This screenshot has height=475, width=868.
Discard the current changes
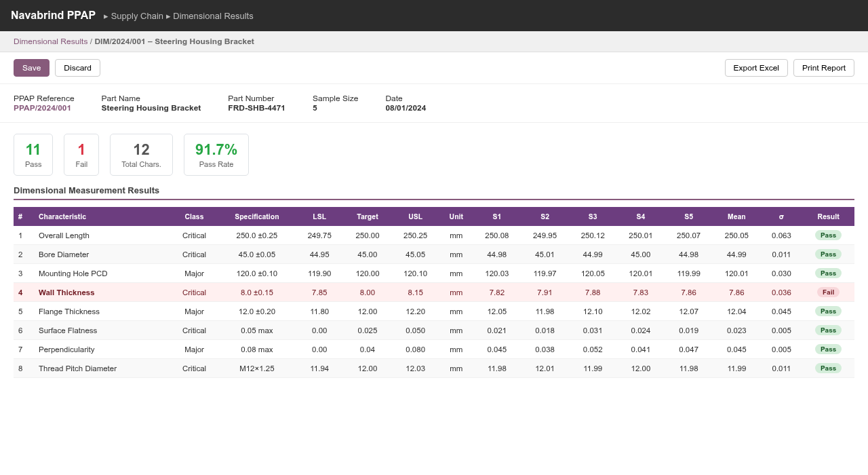tap(77, 68)
